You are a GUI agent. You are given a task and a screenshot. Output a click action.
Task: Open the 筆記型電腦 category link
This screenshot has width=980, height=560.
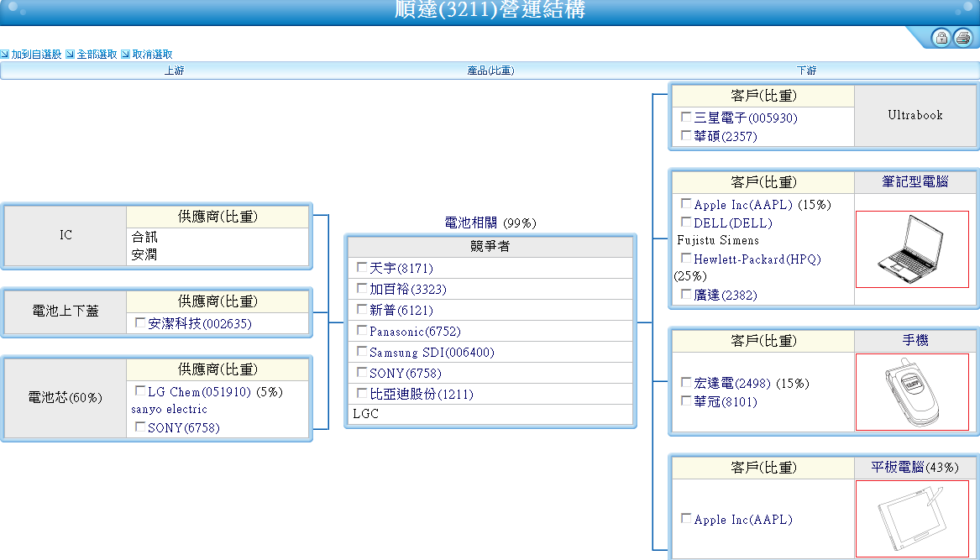[915, 182]
